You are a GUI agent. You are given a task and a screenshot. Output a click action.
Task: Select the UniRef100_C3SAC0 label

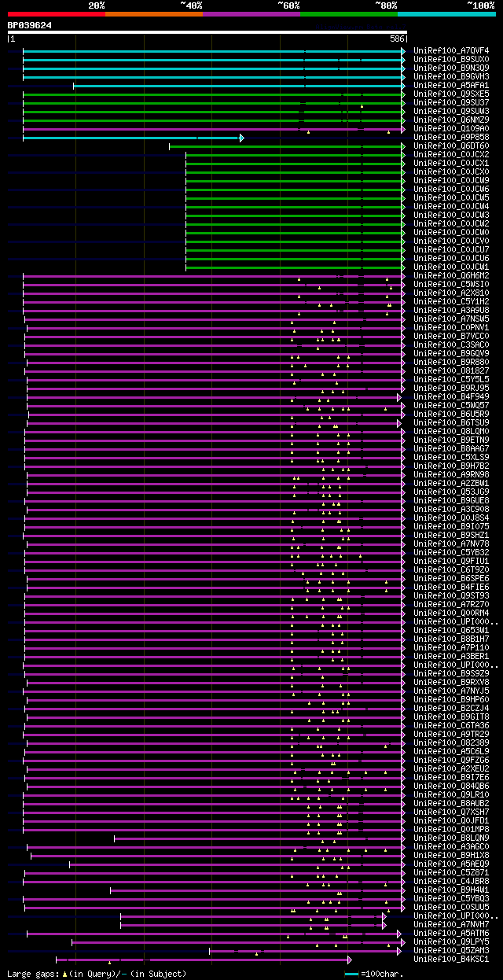pos(451,344)
